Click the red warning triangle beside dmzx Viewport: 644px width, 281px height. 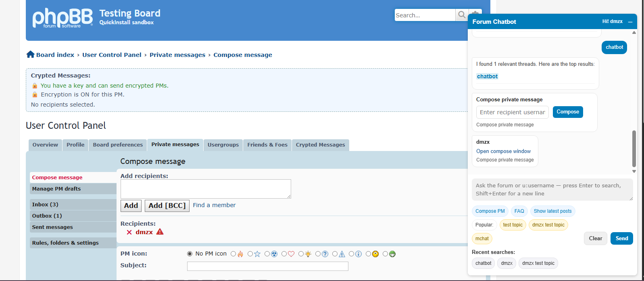[x=160, y=232]
